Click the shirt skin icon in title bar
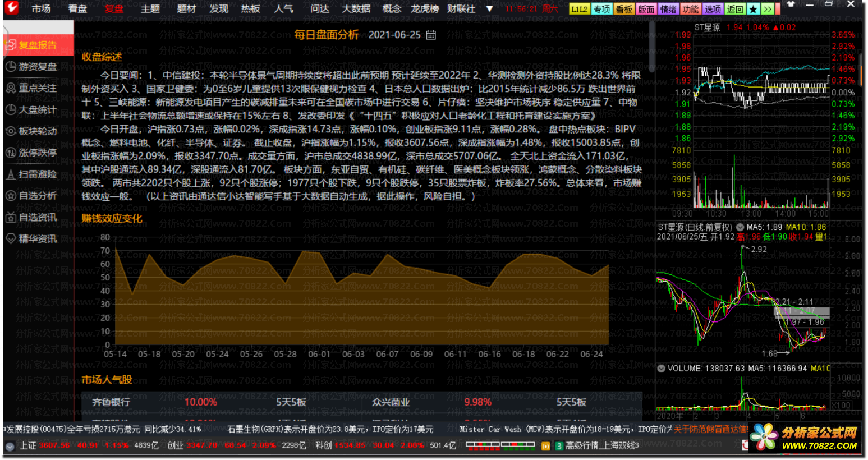 point(791,4)
